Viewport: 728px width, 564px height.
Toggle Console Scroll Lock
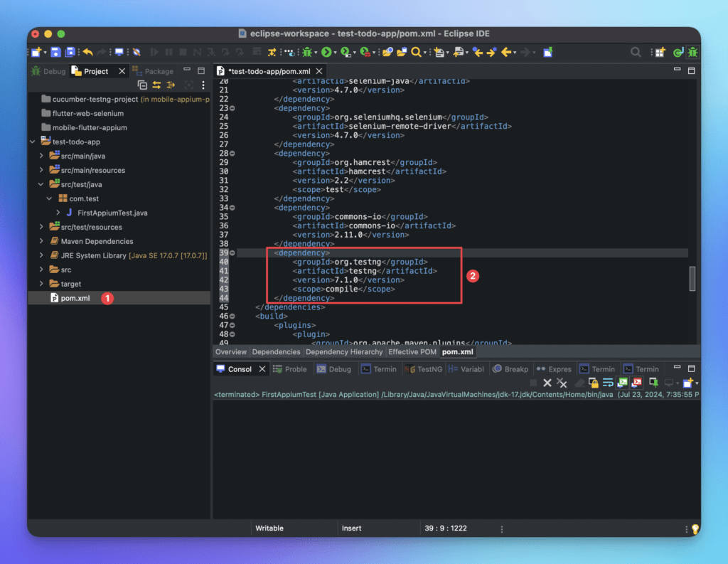click(594, 383)
